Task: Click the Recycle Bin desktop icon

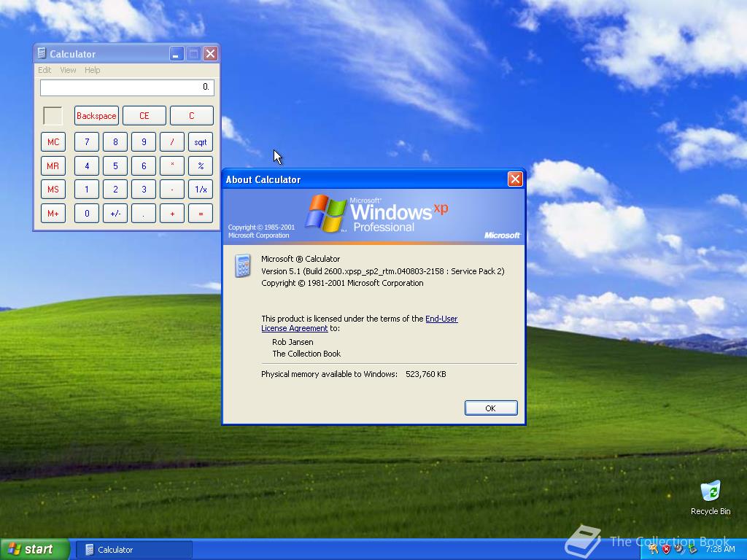Action: click(711, 497)
